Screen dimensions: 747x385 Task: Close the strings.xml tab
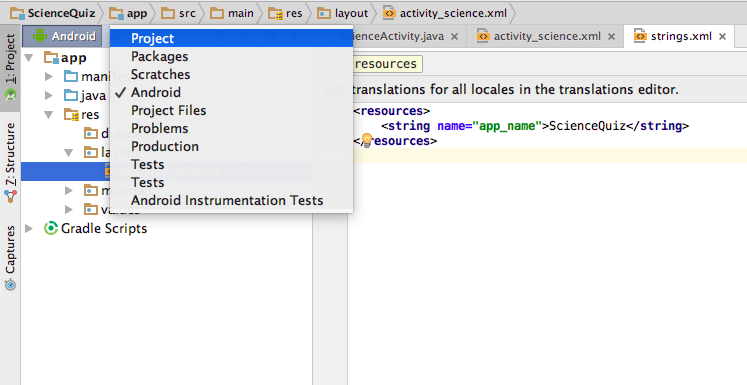[x=723, y=37]
